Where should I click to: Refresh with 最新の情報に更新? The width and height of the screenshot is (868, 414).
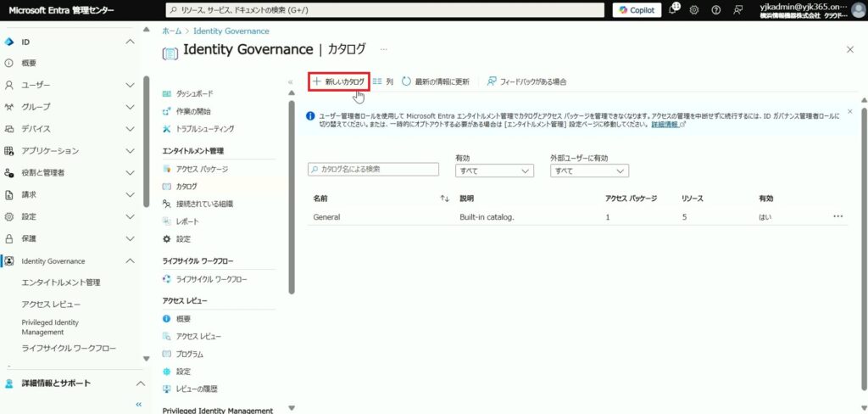click(435, 81)
